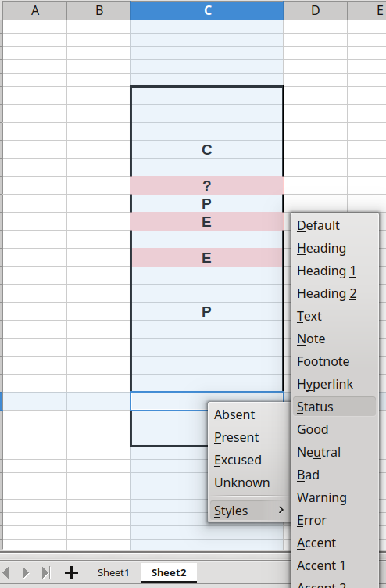The height and width of the screenshot is (588, 386).
Task: Click the cell containing C
Action: pyautogui.click(x=207, y=149)
